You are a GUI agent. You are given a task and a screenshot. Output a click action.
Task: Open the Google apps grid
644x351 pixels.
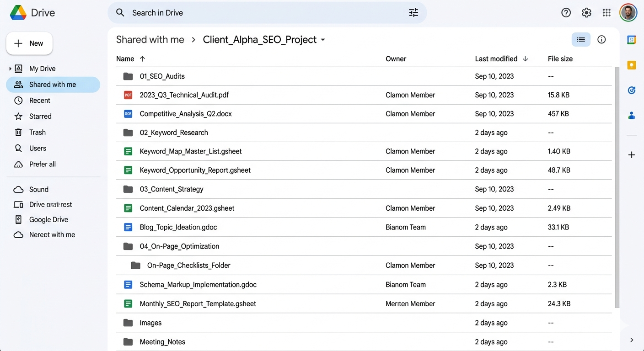[x=606, y=12]
